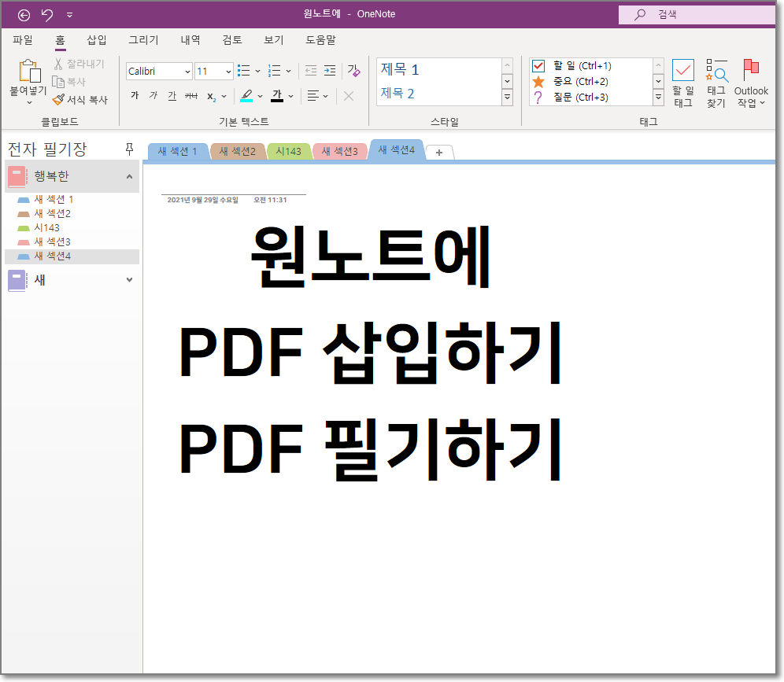Click the Back arrow in title bar

[24, 15]
